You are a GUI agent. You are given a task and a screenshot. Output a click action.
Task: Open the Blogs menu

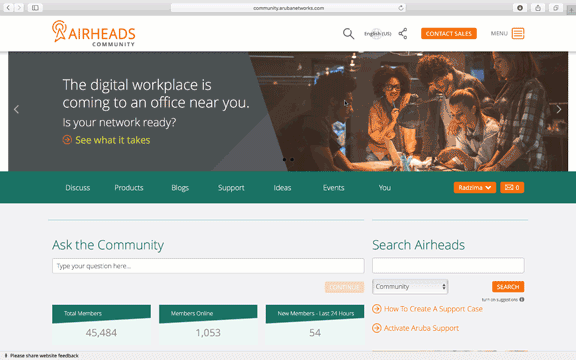coord(180,188)
